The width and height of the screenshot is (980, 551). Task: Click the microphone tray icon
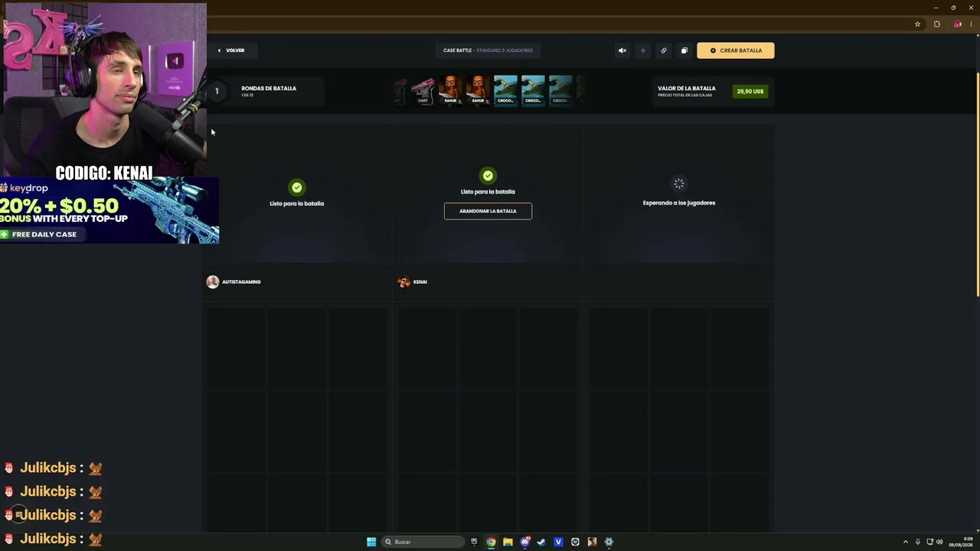click(x=918, y=542)
